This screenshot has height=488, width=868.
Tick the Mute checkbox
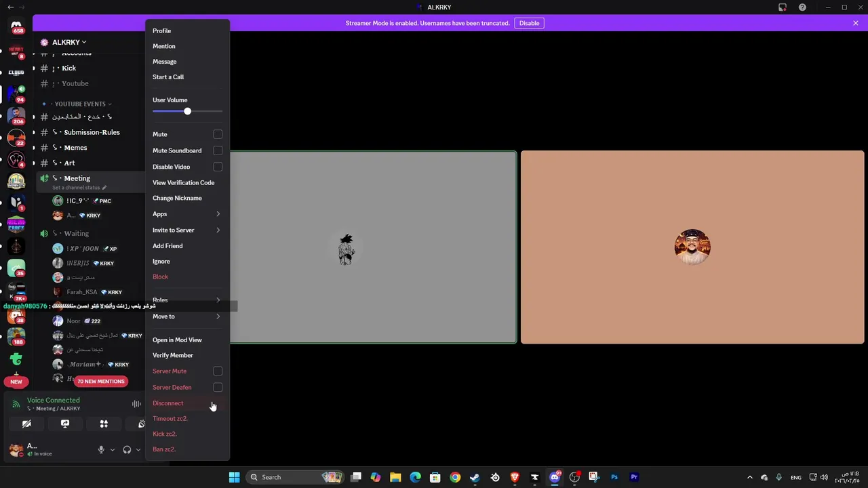tap(218, 134)
